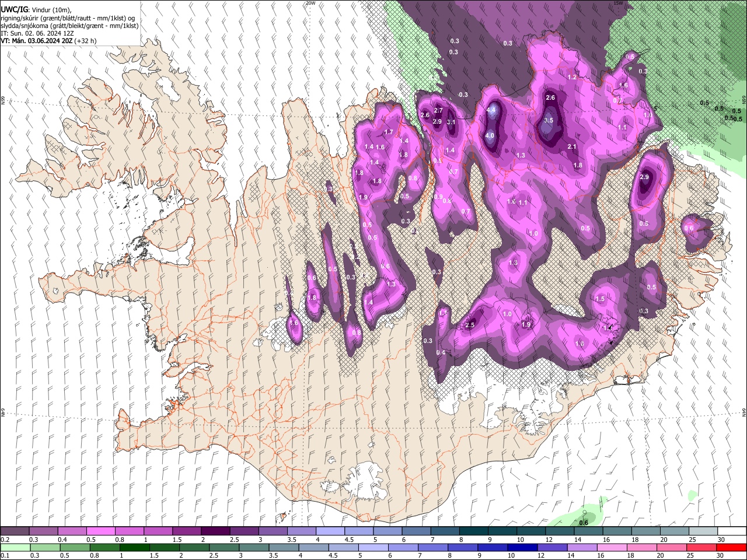Pick the violet 12 mm rain swatch

pos(552,548)
